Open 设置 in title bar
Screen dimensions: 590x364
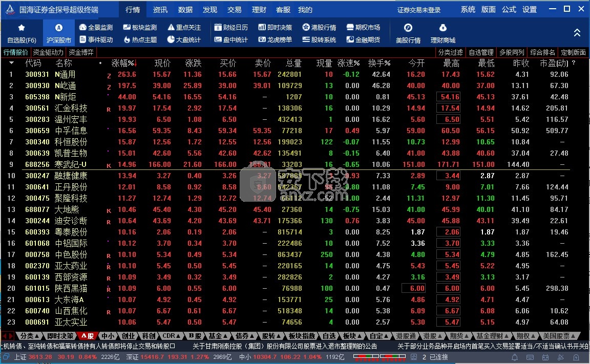pos(530,10)
